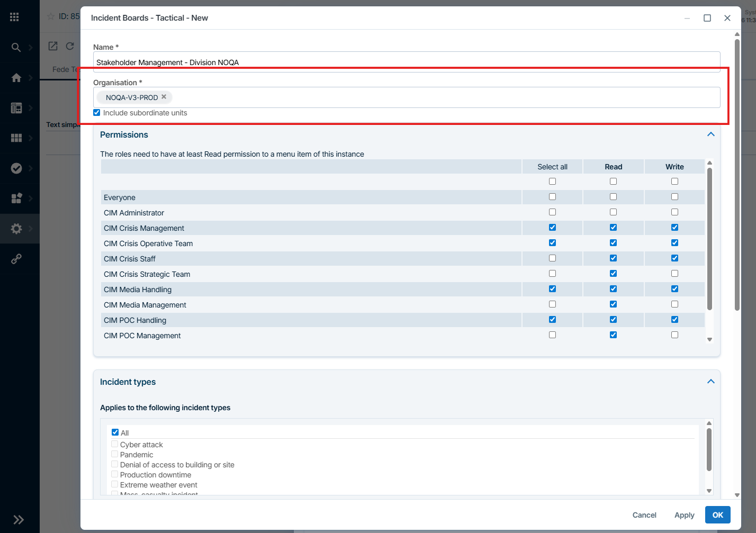Click the Apply button
Image resolution: width=756 pixels, height=533 pixels.
click(684, 515)
